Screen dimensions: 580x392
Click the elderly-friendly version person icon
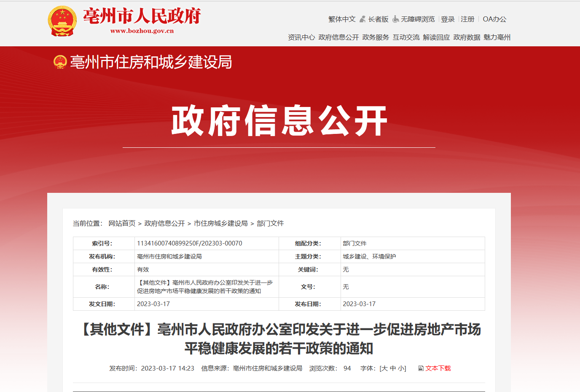point(362,19)
